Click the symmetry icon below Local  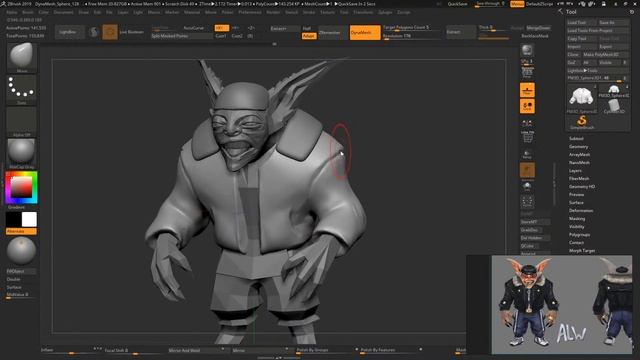(527, 123)
